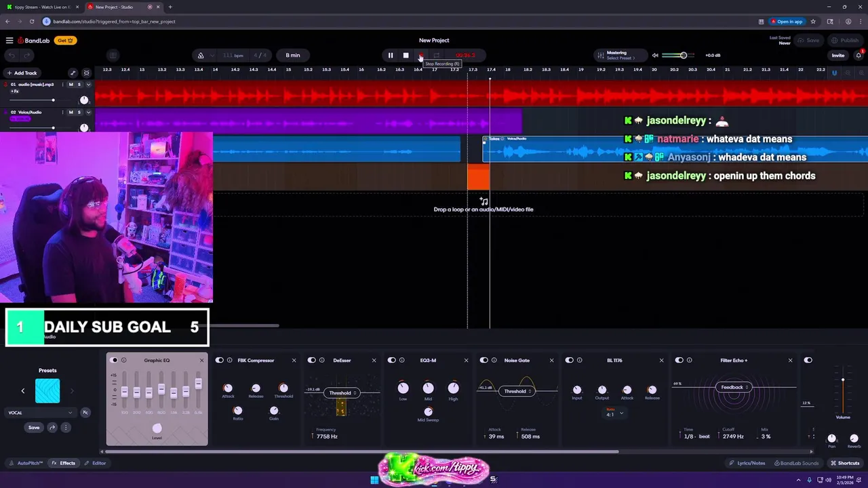
Task: Expand track 01 settings chevron
Action: click(x=88, y=85)
